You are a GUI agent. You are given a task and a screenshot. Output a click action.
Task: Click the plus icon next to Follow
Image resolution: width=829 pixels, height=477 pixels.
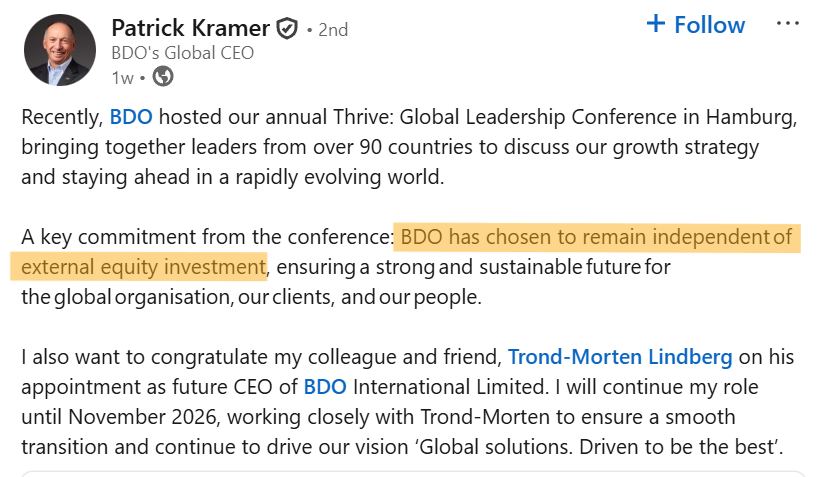point(656,24)
